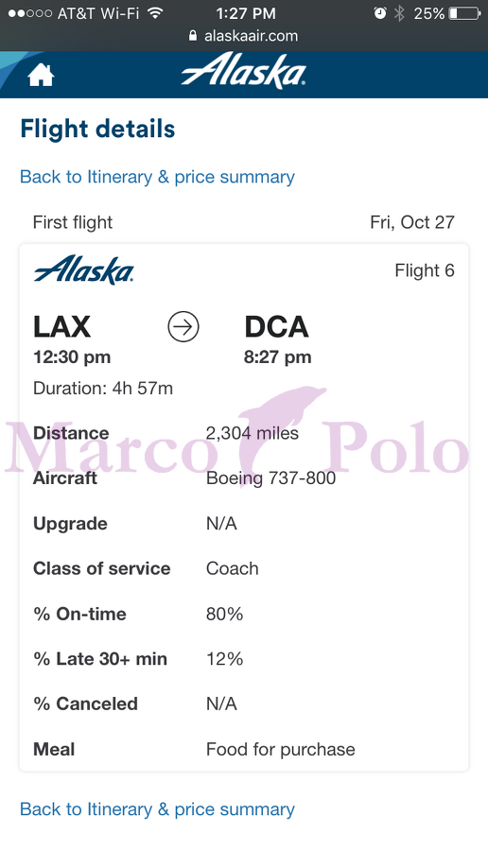Screen dimensions: 488x868
Task: Tap the Bluetooth status icon
Action: point(399,12)
